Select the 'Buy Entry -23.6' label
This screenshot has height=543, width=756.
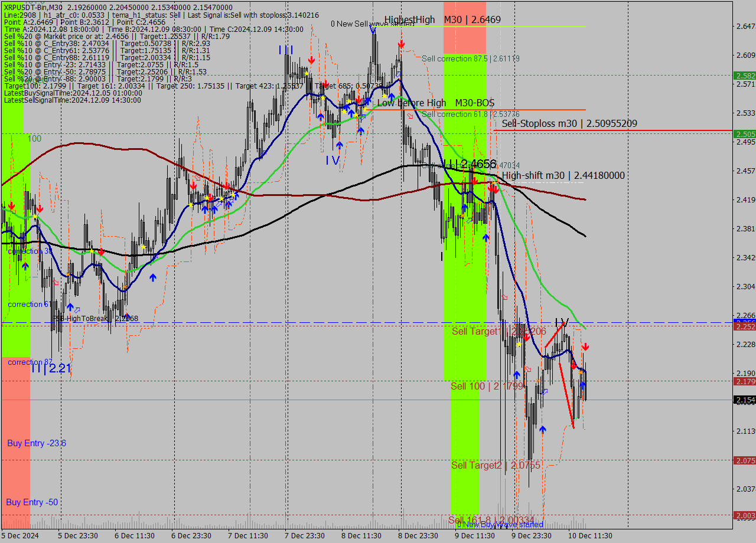(37, 443)
